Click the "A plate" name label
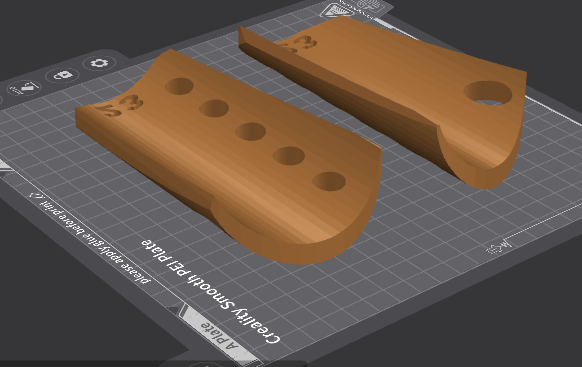 point(219,336)
